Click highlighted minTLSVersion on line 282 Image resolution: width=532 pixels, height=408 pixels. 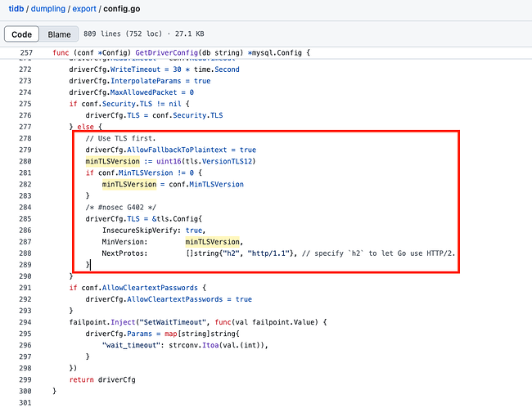coord(129,184)
